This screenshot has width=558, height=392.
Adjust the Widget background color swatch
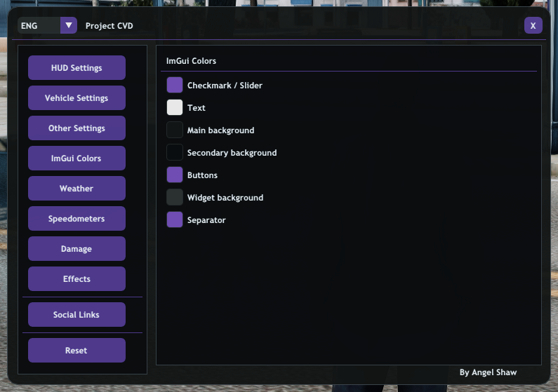pos(175,198)
